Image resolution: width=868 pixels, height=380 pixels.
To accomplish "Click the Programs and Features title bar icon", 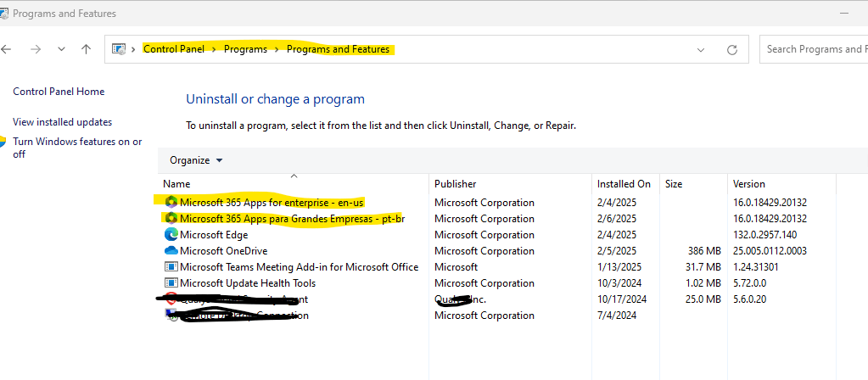I will (x=4, y=13).
